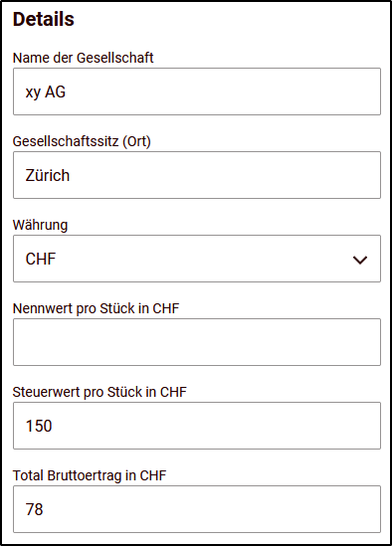
Task: Click the CHF value in currency selector
Action: pyautogui.click(x=41, y=259)
